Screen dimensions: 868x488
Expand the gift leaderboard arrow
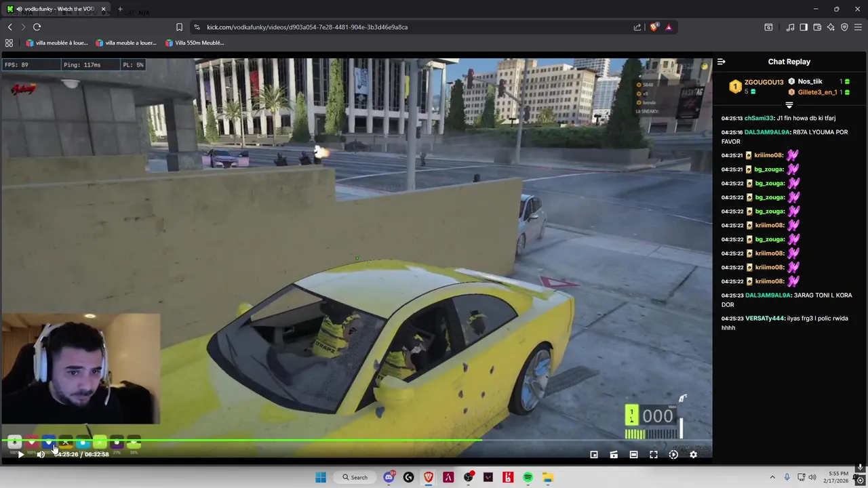pyautogui.click(x=789, y=105)
